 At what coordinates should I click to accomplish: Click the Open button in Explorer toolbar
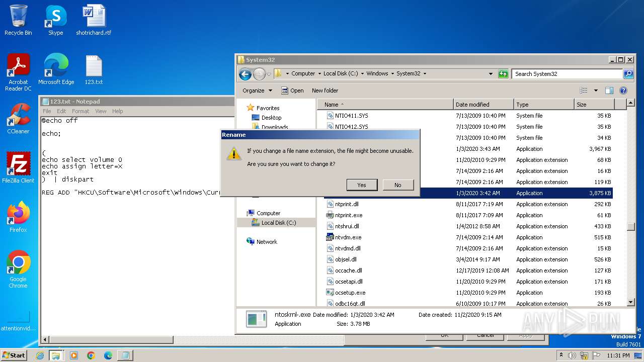[x=292, y=90]
